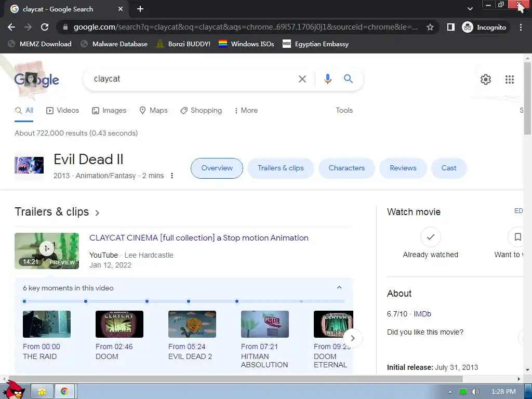
Task: Click the horizontal page scrollbar thumb
Action: click(x=235, y=379)
